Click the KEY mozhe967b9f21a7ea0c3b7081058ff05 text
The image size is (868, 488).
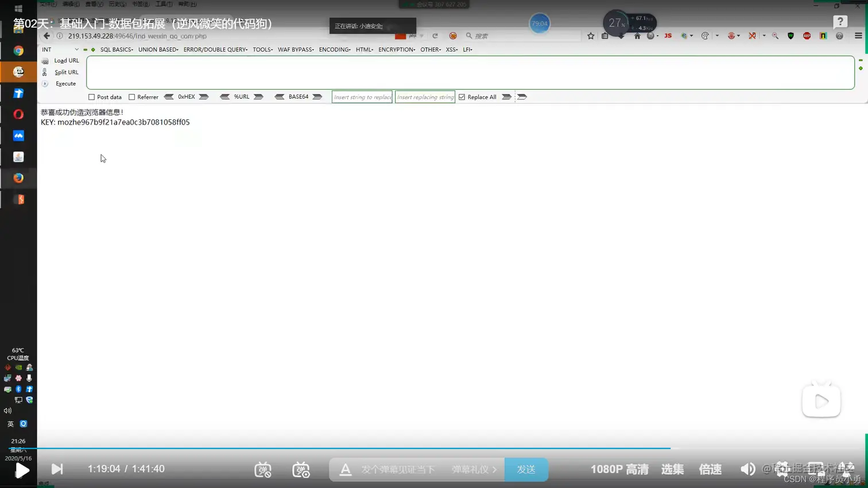pos(115,122)
